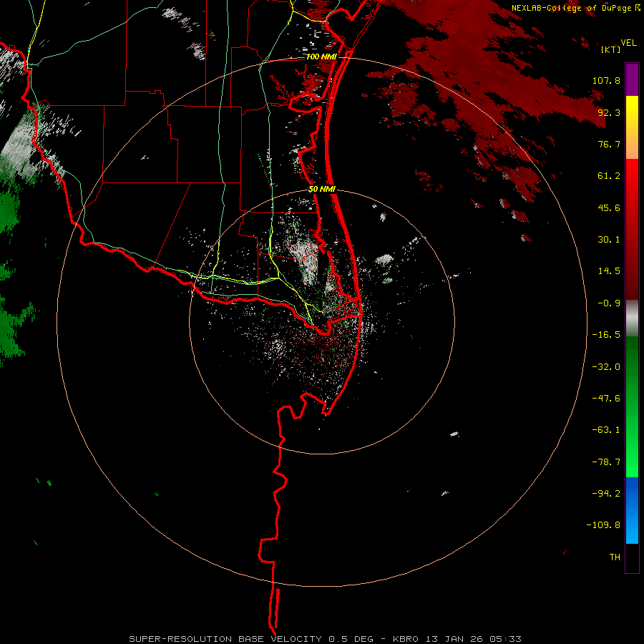Click the purple segment of the velocity color bar
The image size is (644, 644).
(x=632, y=80)
